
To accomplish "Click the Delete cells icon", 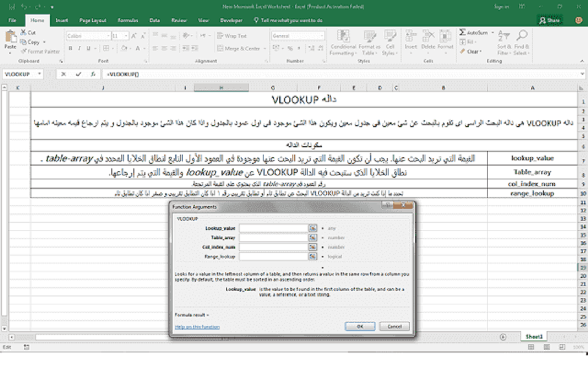I will (428, 36).
